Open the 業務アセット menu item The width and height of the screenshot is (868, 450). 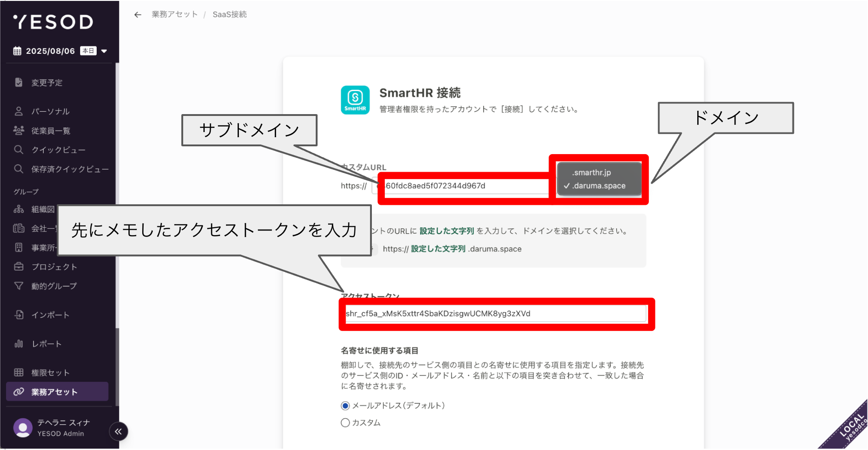[57, 392]
